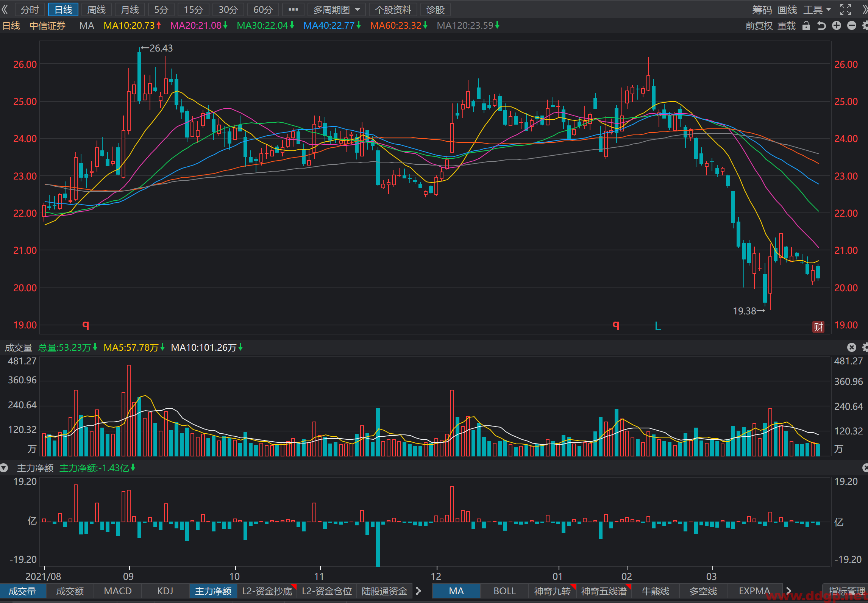Open the 筹码 chip distribution panel
This screenshot has height=603, width=868.
(x=762, y=9)
